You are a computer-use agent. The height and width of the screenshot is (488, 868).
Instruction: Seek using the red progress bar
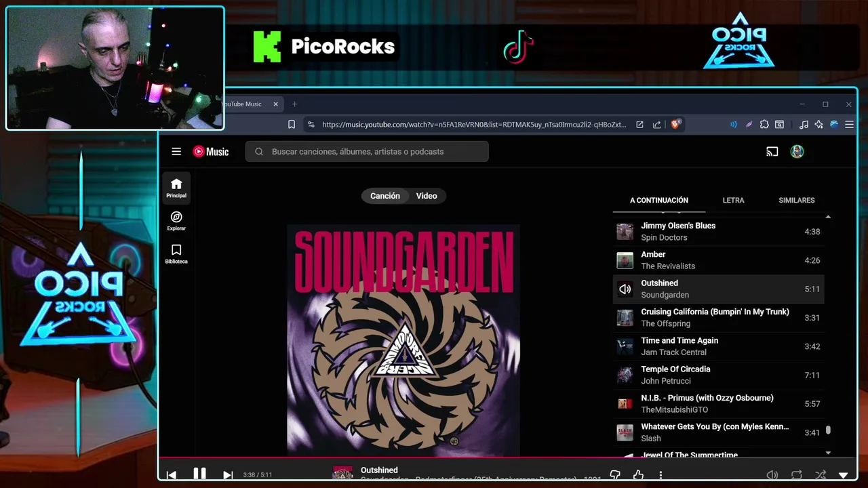point(507,457)
